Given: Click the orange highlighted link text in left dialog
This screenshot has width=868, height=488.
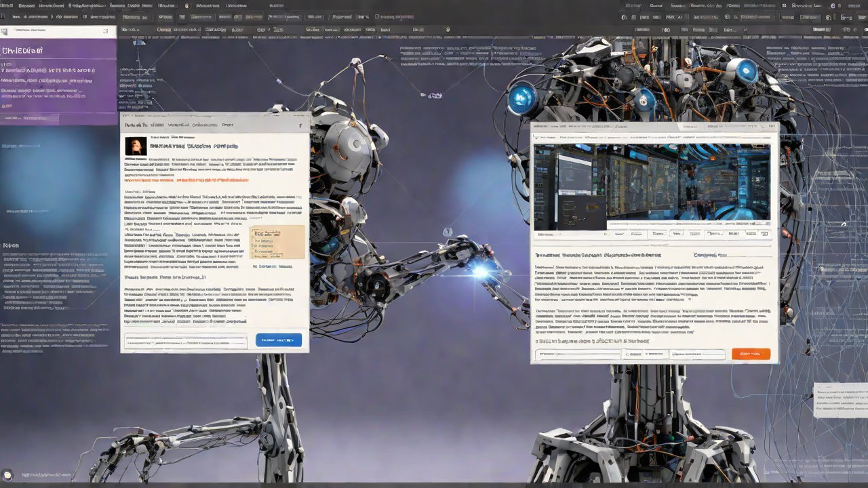Looking at the screenshot, I should pos(186,180).
